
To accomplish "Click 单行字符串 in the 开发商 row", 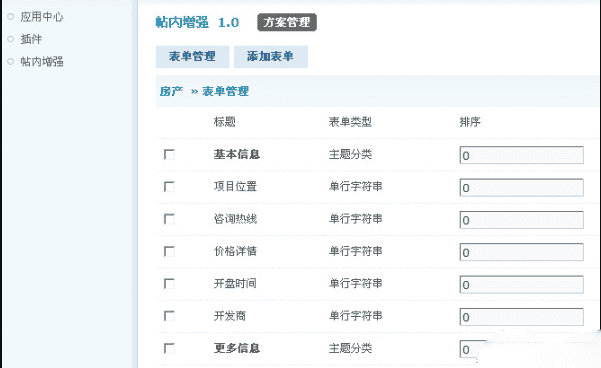I will 356,316.
